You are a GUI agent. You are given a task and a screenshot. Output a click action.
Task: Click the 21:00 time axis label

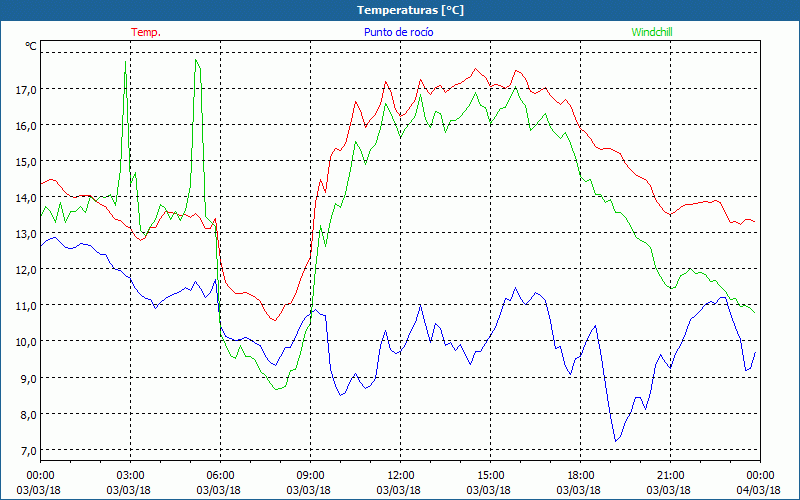click(x=670, y=476)
